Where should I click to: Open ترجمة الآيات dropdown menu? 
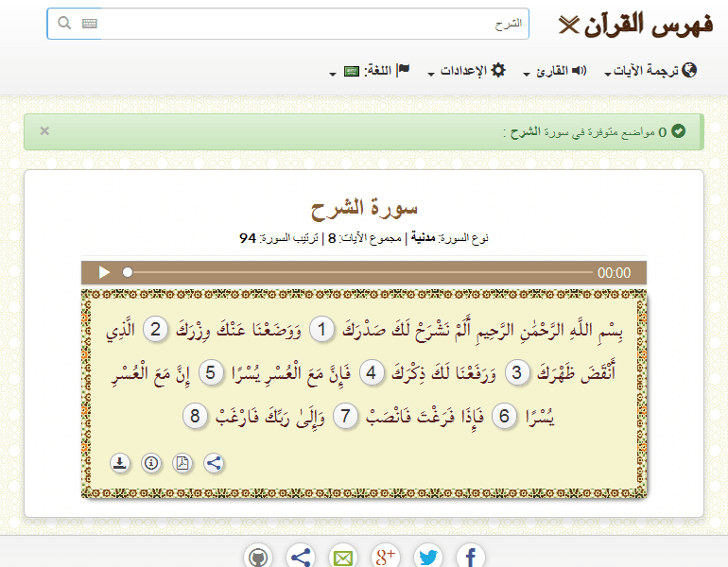pyautogui.click(x=650, y=71)
